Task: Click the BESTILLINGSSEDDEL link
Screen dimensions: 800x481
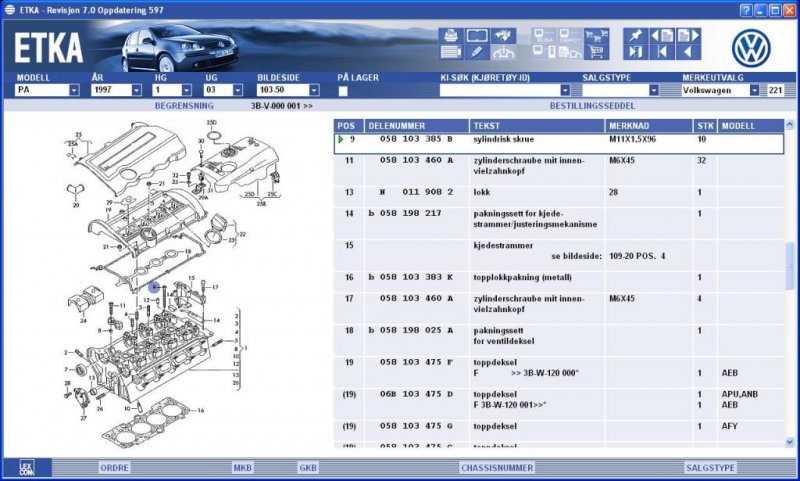Action: click(x=591, y=105)
